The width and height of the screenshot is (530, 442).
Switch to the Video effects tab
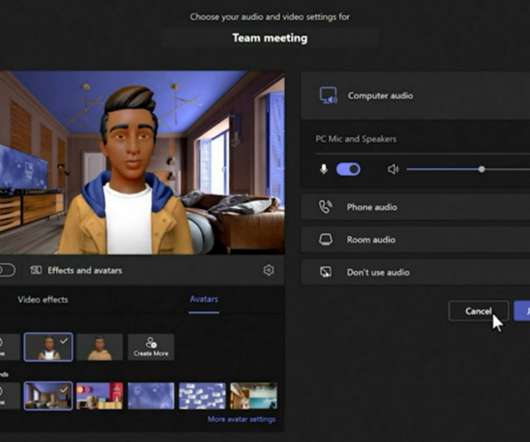[43, 300]
